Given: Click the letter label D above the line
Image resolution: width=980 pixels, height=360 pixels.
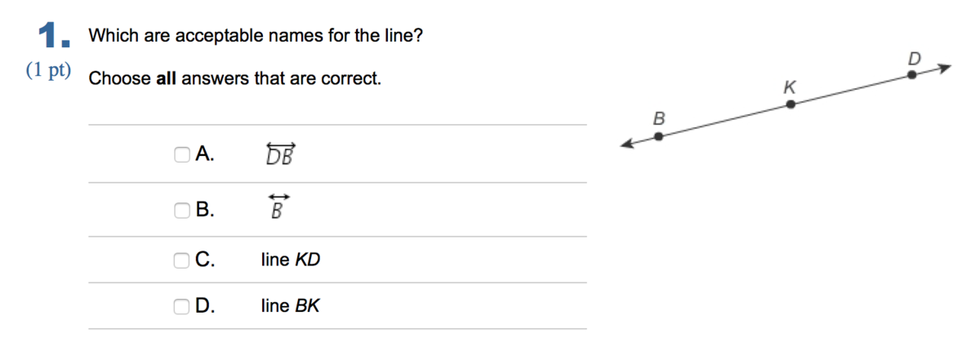Looking at the screenshot, I should coord(914,58).
